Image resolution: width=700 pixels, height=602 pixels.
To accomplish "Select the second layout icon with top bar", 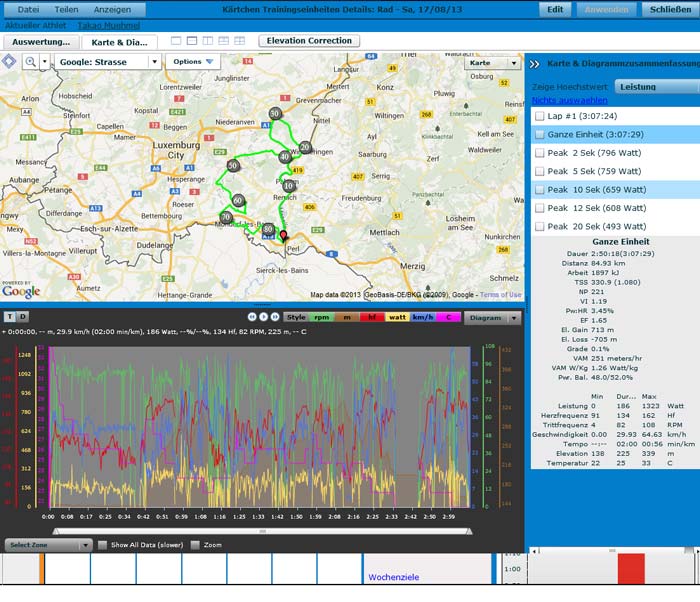I will pyautogui.click(x=192, y=41).
